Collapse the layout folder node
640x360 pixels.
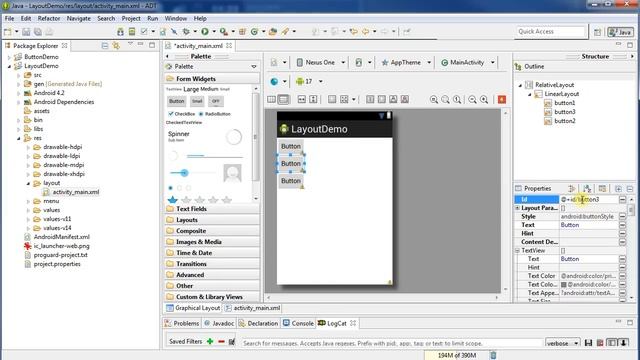pyautogui.click(x=28, y=183)
